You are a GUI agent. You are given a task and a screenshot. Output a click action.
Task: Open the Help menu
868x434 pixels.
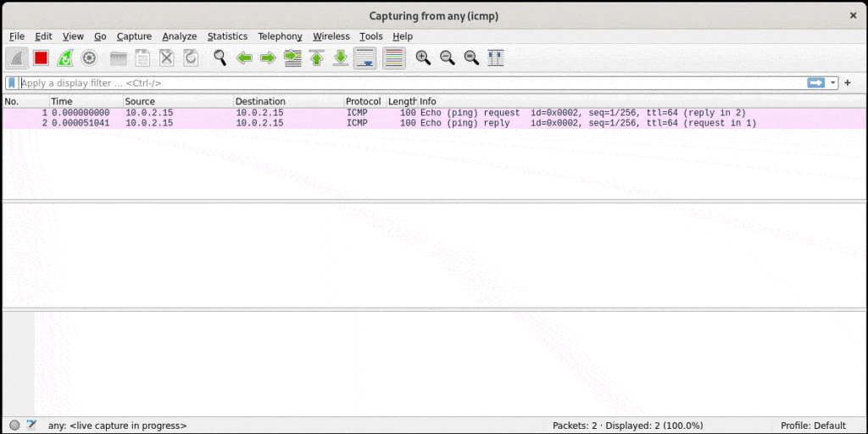tap(403, 36)
